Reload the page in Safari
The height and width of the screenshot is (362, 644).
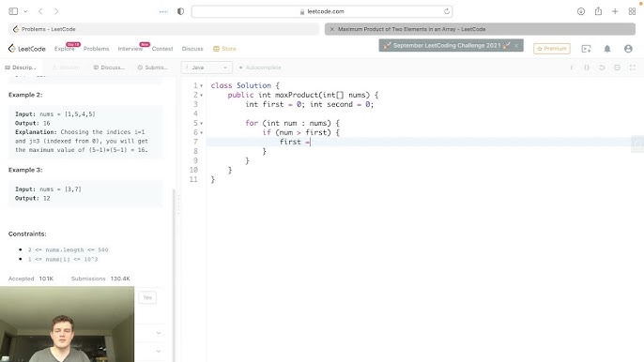(447, 11)
